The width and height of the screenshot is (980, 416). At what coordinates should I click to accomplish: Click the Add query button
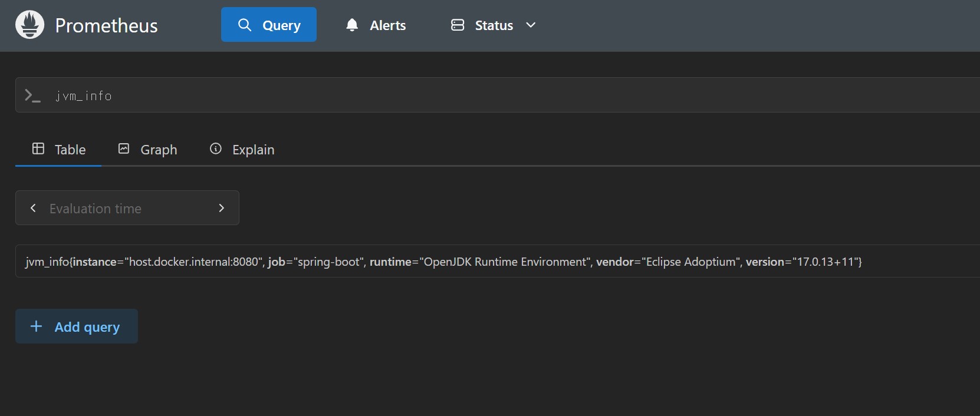tap(77, 326)
